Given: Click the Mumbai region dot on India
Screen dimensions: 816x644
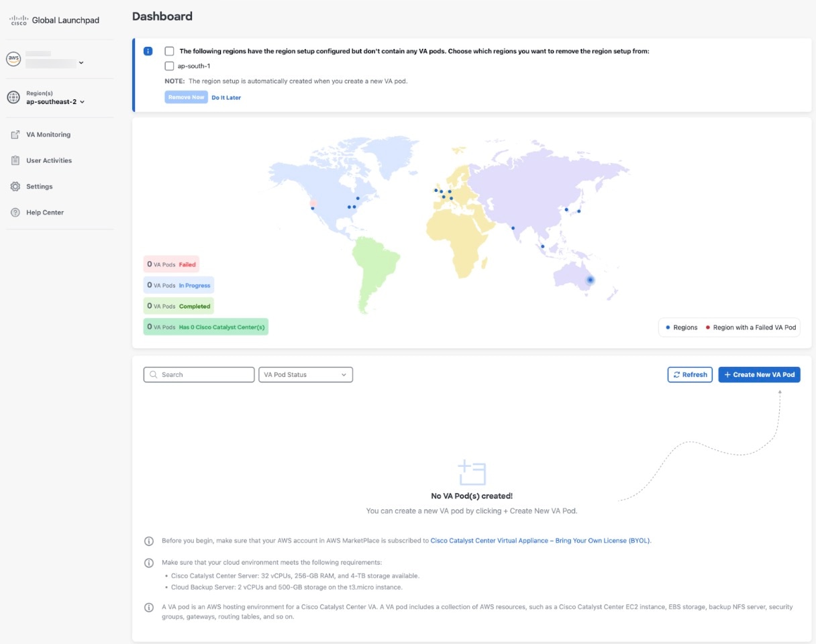Looking at the screenshot, I should pyautogui.click(x=513, y=228).
